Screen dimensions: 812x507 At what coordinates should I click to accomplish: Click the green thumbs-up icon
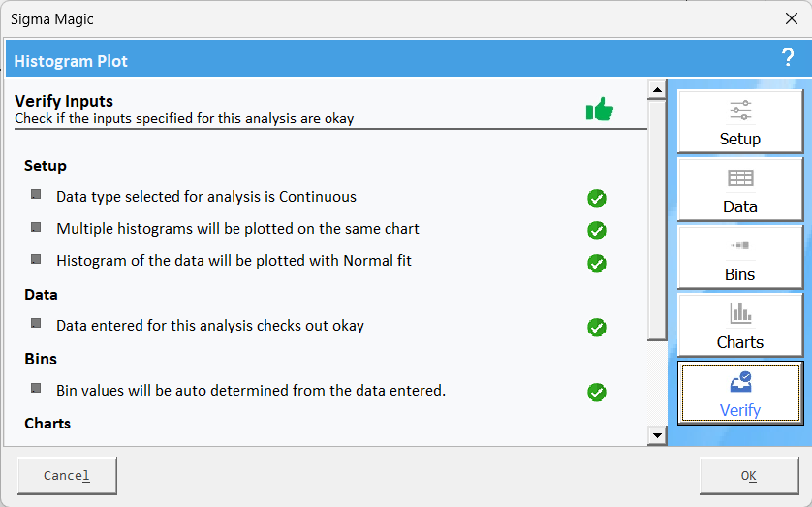pos(599,109)
